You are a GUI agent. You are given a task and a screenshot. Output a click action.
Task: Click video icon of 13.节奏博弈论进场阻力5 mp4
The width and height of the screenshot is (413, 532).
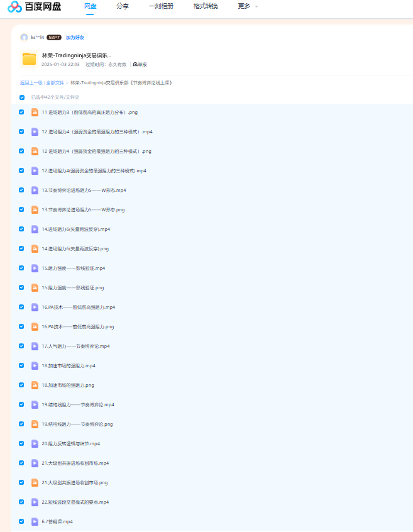point(35,191)
